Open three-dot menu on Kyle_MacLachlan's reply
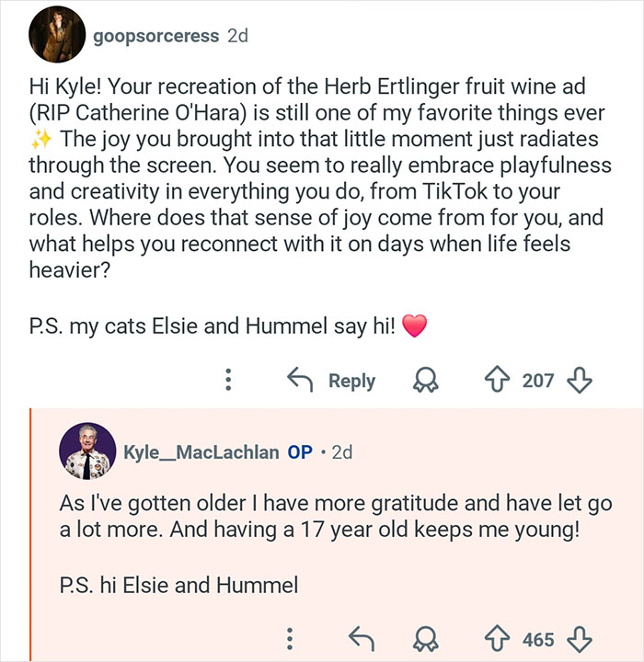 pyautogui.click(x=290, y=639)
